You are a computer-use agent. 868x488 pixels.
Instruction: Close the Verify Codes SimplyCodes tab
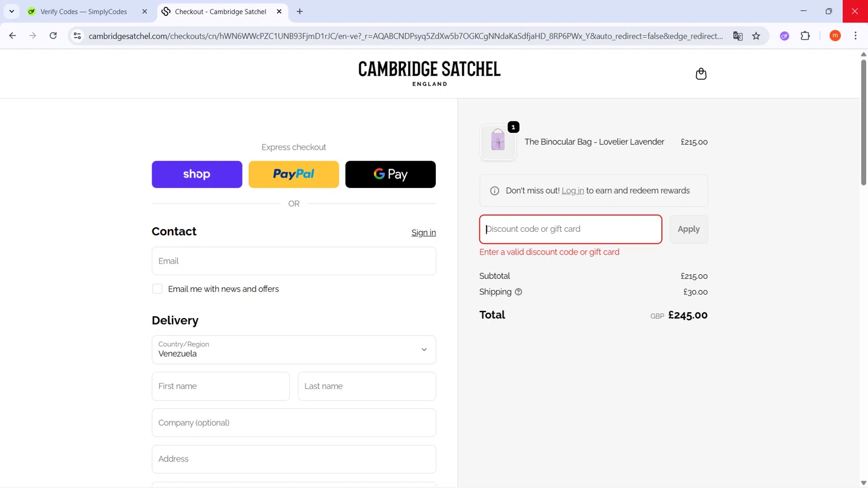145,12
